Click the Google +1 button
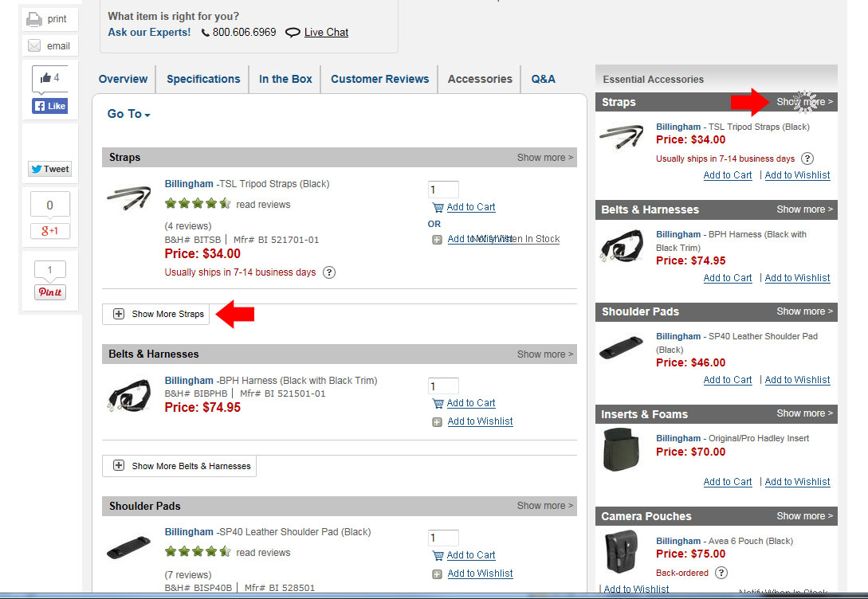This screenshot has width=868, height=599. [50, 231]
